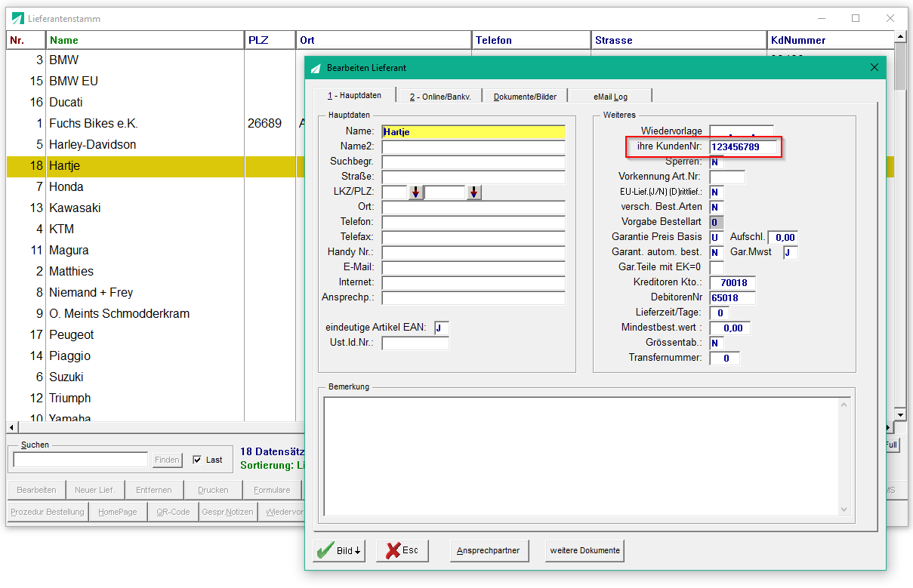Toggle the Last checkbox in search panel
The width and height of the screenshot is (913, 588).
pos(197,460)
